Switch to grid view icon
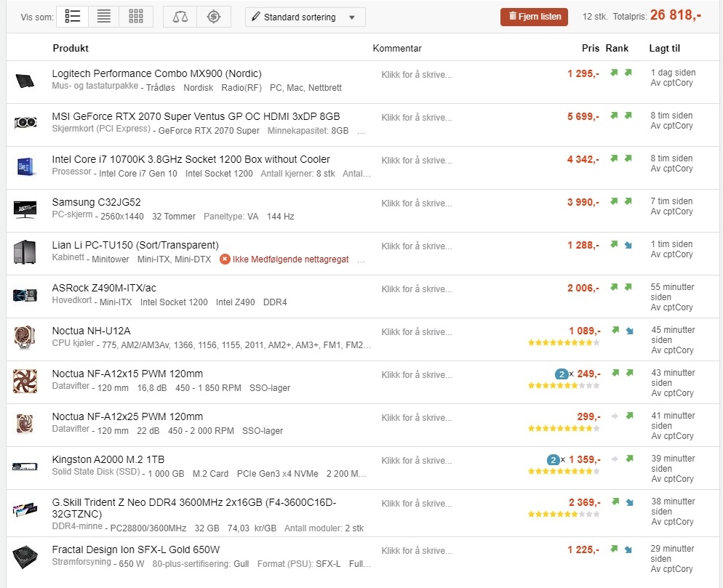 click(x=135, y=17)
